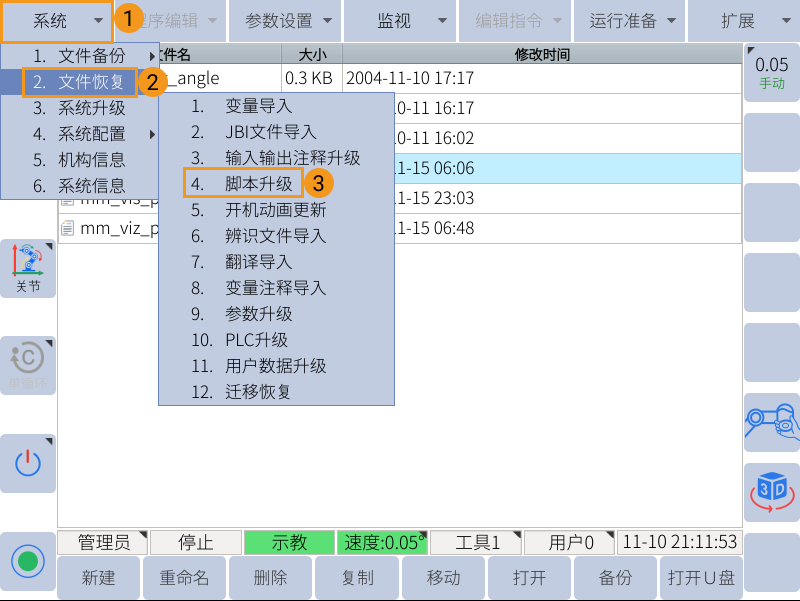Click the 11-10 21:11:53 clock field
Screen dimensions: 800x601
(680, 542)
